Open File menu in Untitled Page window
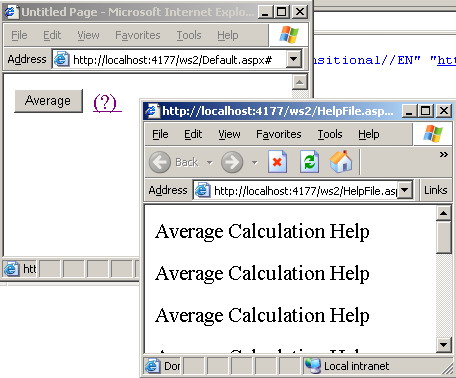456x378 pixels. [x=19, y=35]
